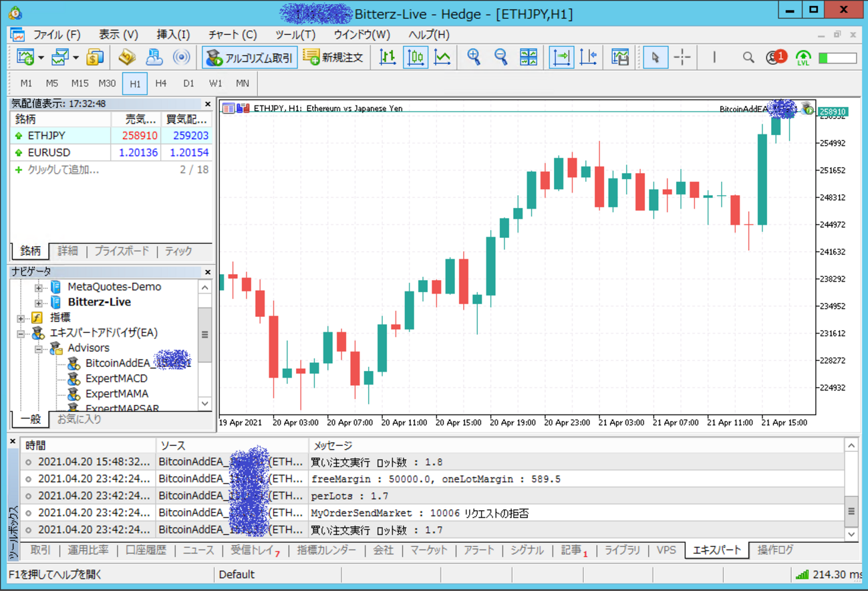Click the 新規注文 button

pos(333,57)
